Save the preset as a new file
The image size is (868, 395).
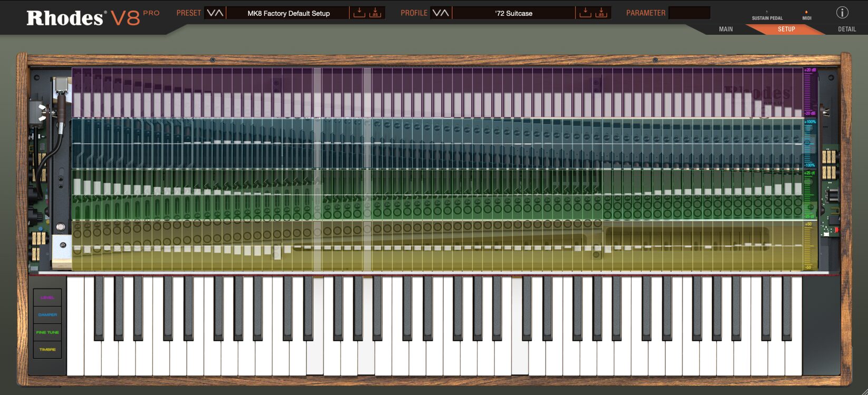(x=375, y=13)
